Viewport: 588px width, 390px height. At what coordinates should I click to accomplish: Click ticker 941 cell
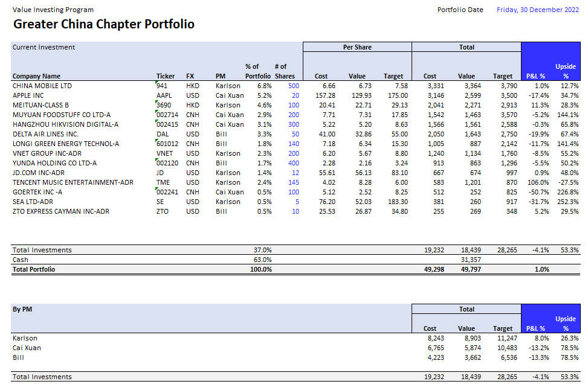(162, 86)
